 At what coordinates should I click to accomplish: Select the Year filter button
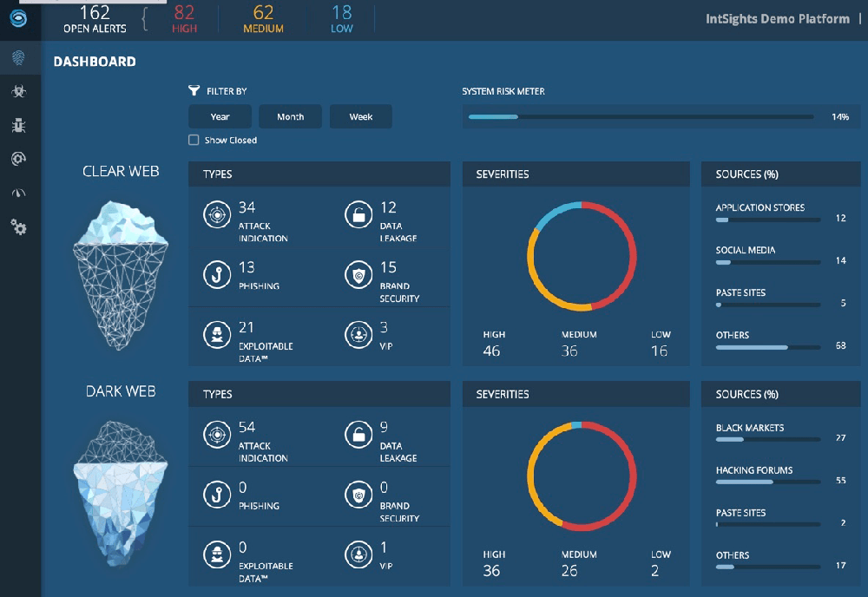point(220,116)
